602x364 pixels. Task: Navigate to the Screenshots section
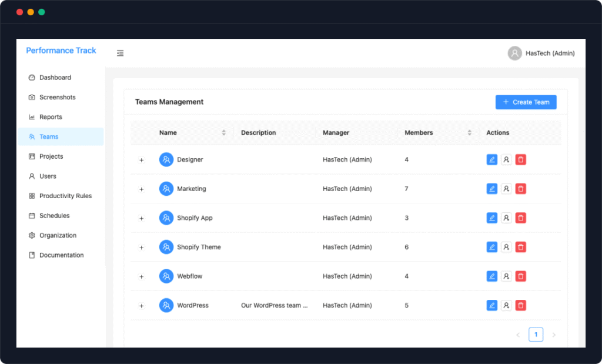pos(57,98)
